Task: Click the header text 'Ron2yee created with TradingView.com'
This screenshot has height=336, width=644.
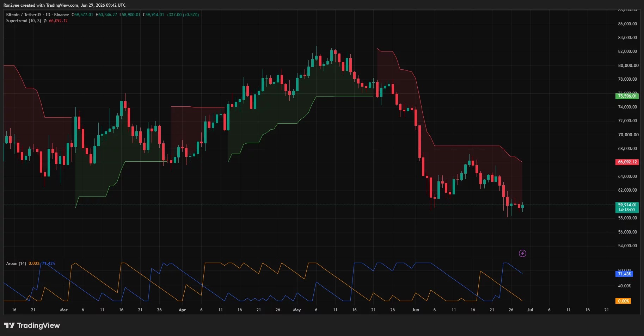Action: coord(41,5)
